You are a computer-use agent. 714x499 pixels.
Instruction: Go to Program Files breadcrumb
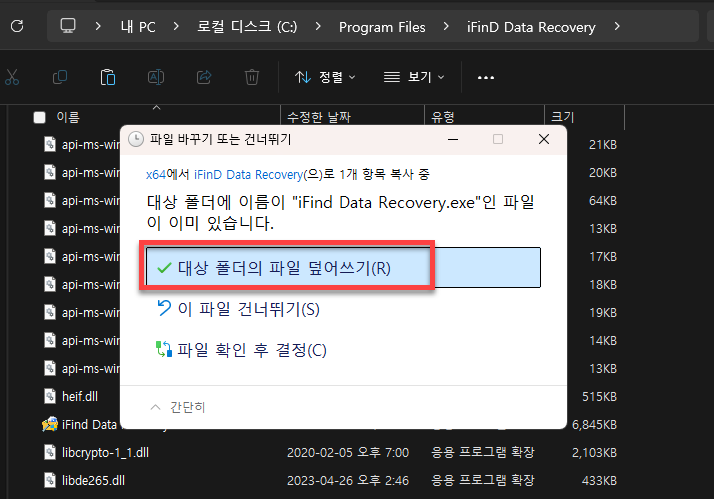point(382,27)
